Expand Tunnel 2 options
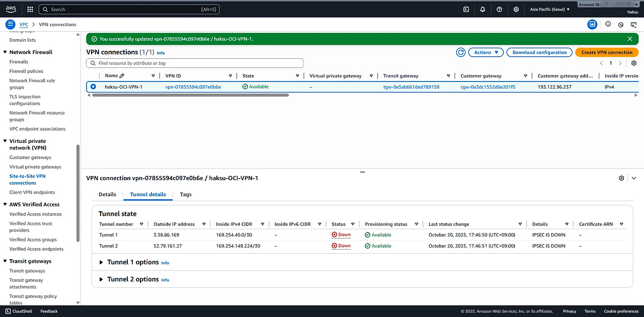 tap(101, 279)
